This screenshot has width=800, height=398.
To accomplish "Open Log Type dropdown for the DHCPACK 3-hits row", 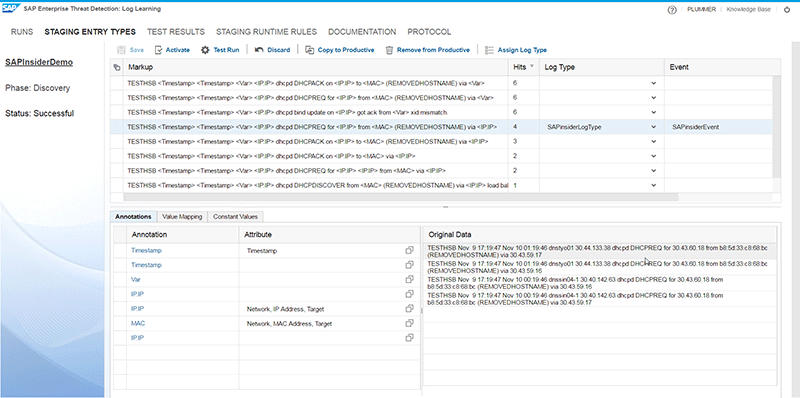I will click(x=654, y=141).
